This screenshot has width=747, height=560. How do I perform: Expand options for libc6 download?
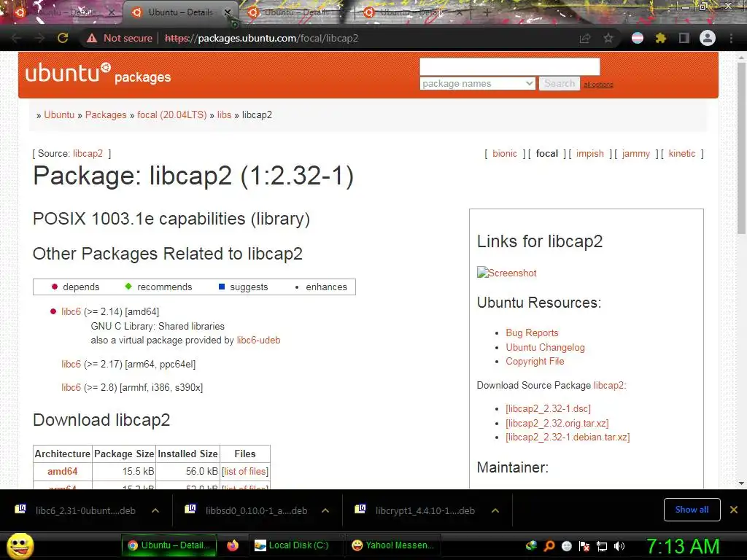(x=155, y=510)
